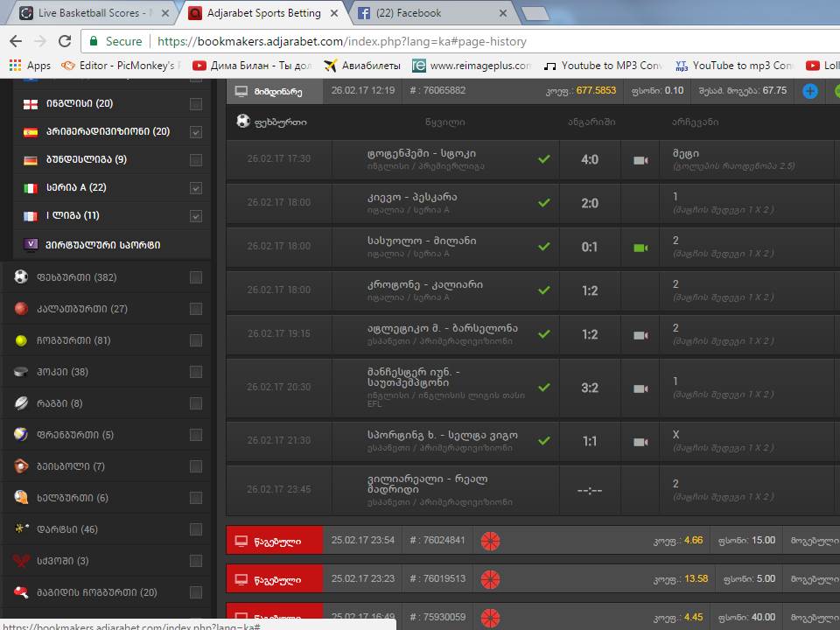Click red basketball icon on bet 75930059
Screen dimensions: 840x630
490,619
